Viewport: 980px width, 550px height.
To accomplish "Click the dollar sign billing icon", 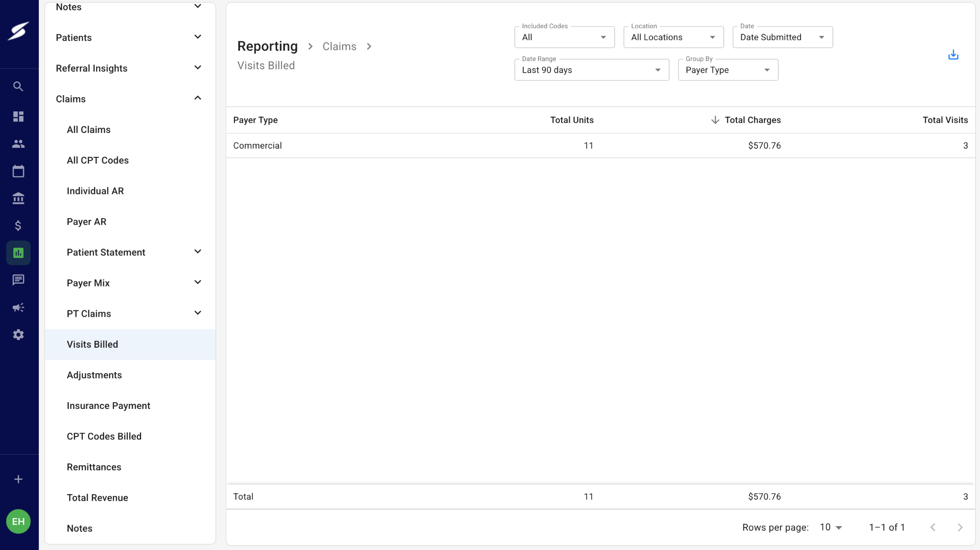I will 18,226.
